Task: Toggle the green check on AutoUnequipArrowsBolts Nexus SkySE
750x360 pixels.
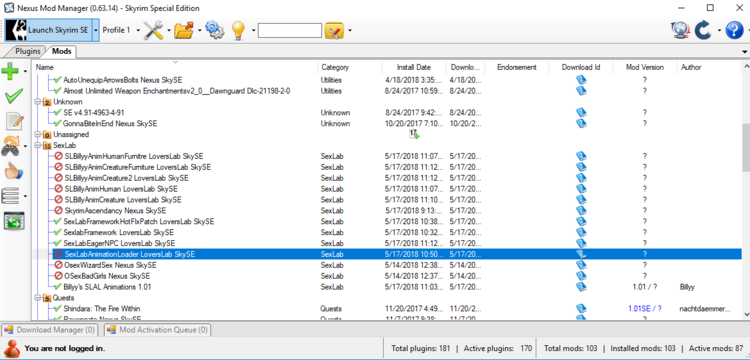Action: [x=58, y=80]
